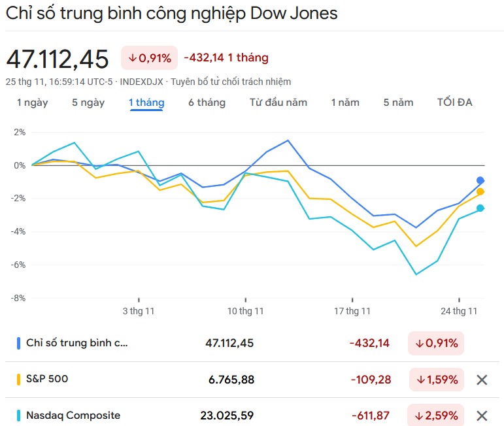Click the blue Dow Jones endpoint dot
The height and width of the screenshot is (426, 504).
pos(480,180)
